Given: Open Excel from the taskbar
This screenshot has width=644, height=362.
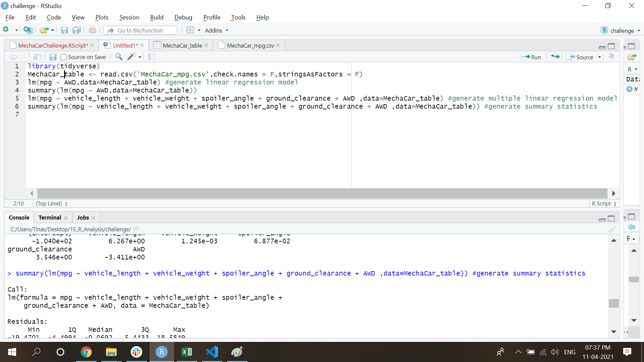Looking at the screenshot, I should pos(187,352).
